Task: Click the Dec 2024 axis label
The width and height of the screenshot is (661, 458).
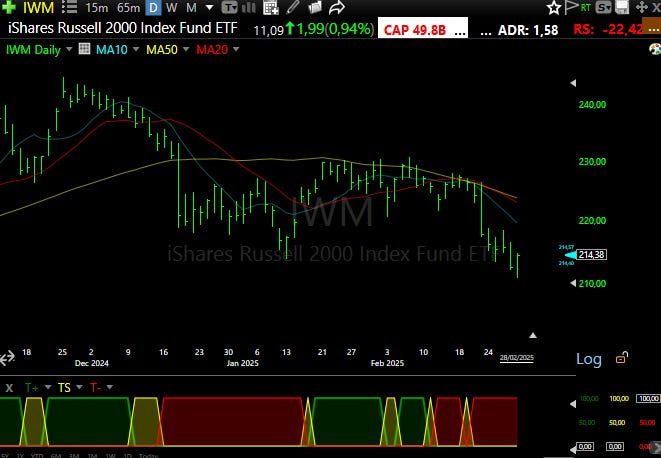Action: point(91,363)
